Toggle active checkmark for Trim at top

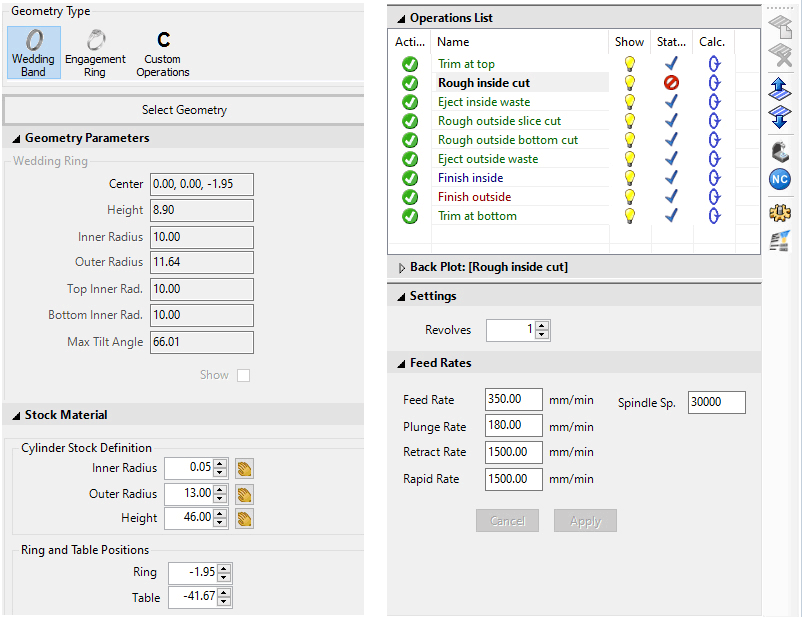click(410, 64)
